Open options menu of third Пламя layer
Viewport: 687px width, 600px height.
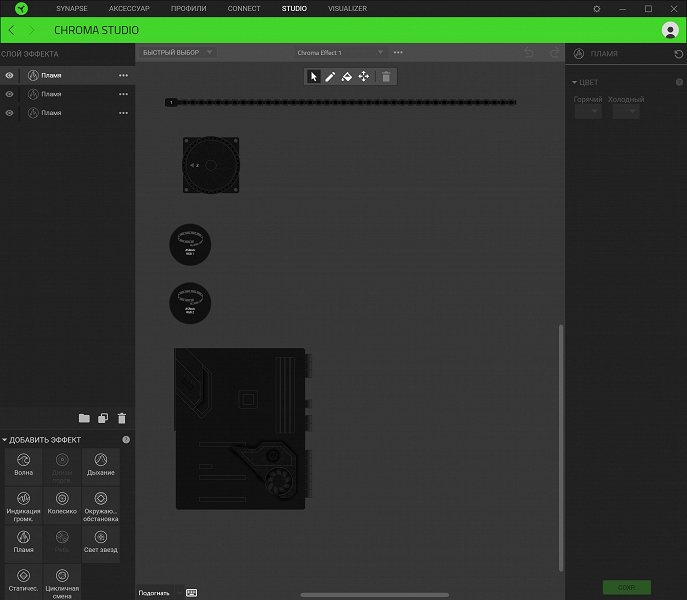pos(124,113)
